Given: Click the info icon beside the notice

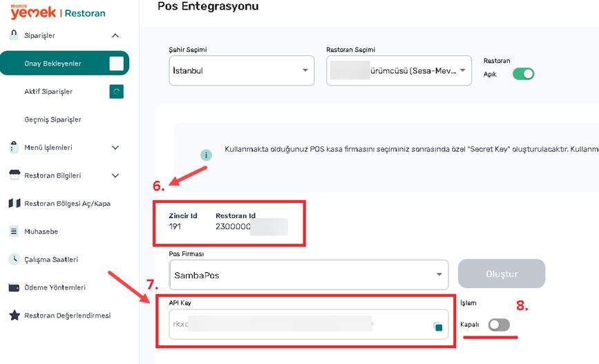Looking at the screenshot, I should click(206, 155).
